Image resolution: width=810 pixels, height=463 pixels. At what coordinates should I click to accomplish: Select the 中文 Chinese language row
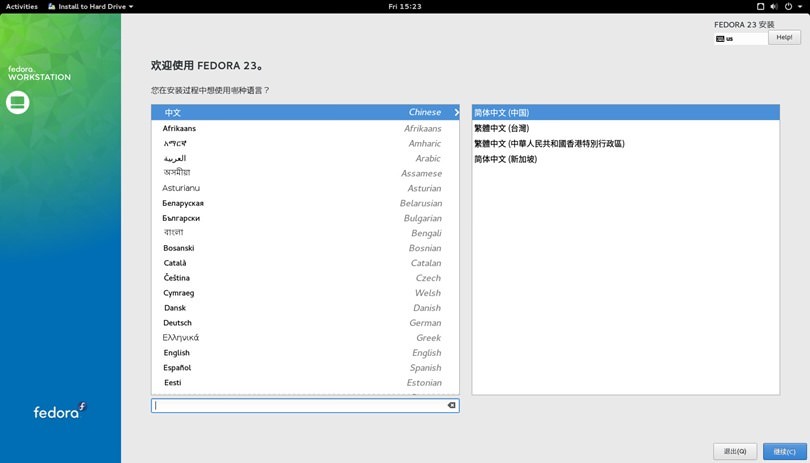305,112
